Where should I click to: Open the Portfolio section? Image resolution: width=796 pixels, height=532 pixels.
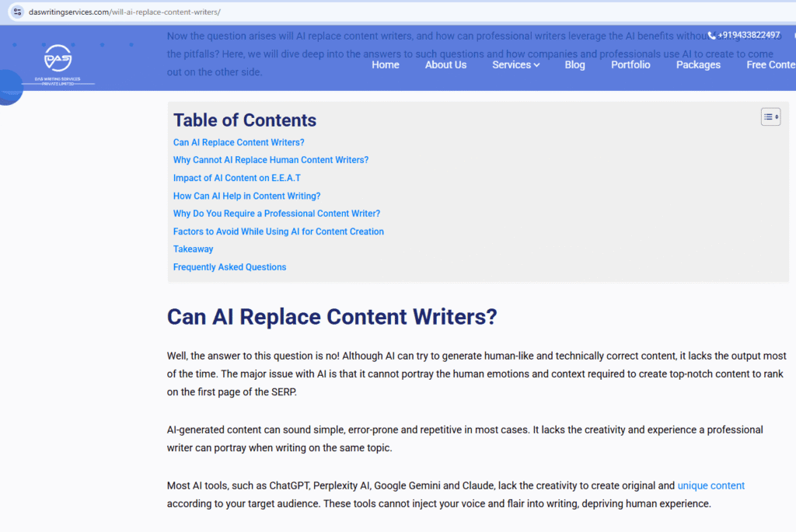click(630, 65)
